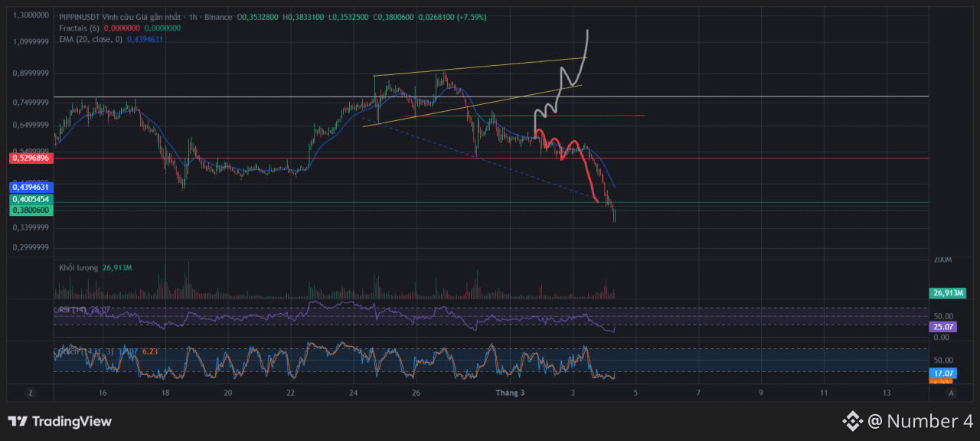Viewport: 980px width, 441px height.
Task: Click the 0,2999999 price axis value
Action: click(x=31, y=248)
